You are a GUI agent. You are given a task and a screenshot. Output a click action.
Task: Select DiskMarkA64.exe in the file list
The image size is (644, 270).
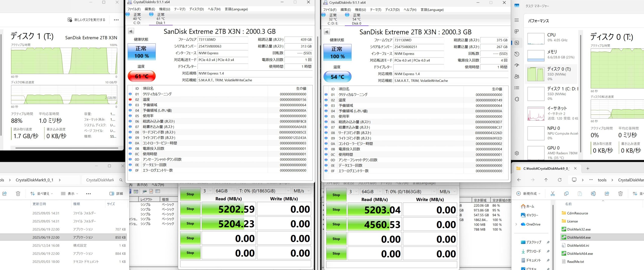click(580, 254)
